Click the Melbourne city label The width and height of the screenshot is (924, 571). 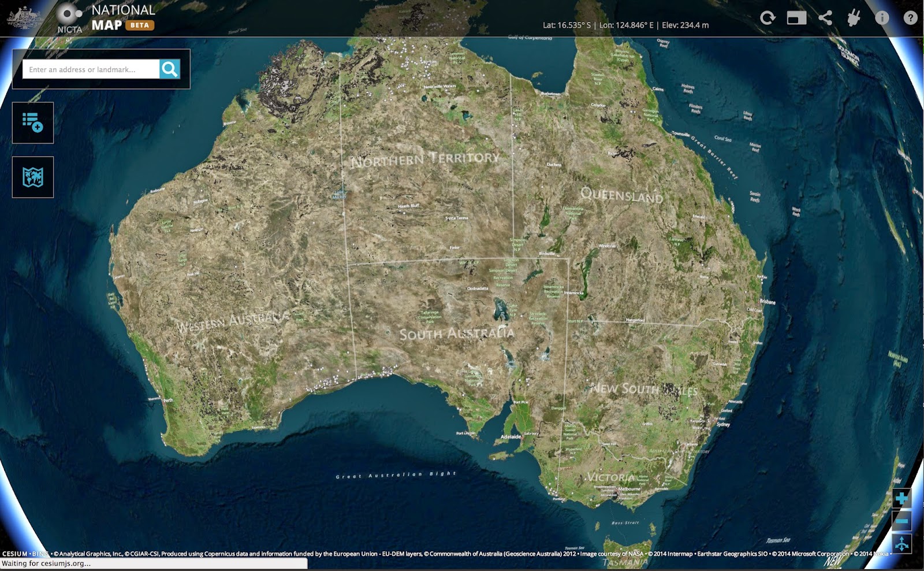(x=629, y=489)
